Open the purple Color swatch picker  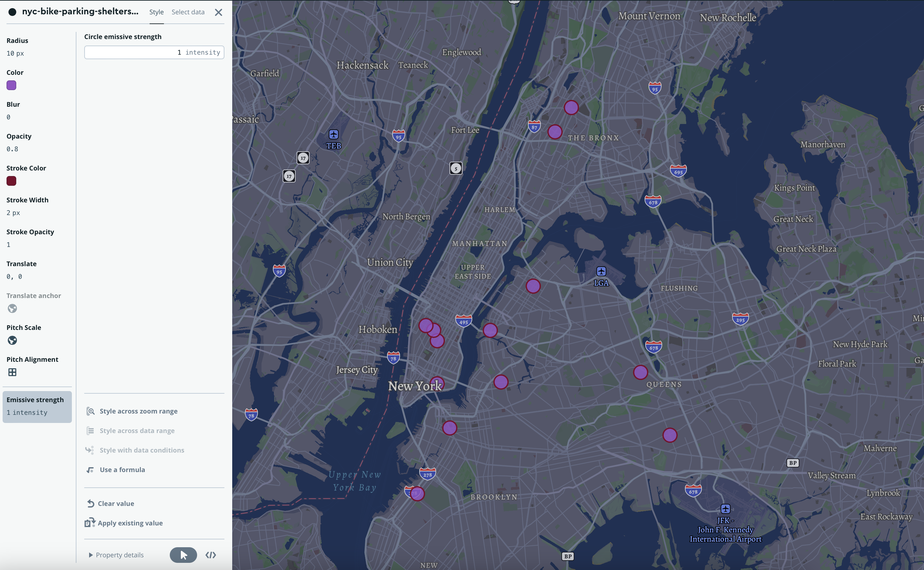[x=11, y=86]
